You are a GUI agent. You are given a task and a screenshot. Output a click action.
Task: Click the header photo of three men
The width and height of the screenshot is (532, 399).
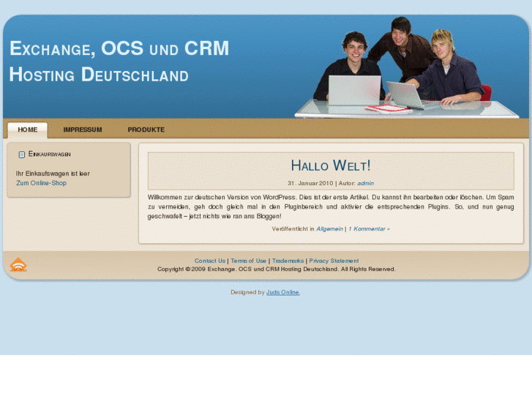tap(407, 67)
